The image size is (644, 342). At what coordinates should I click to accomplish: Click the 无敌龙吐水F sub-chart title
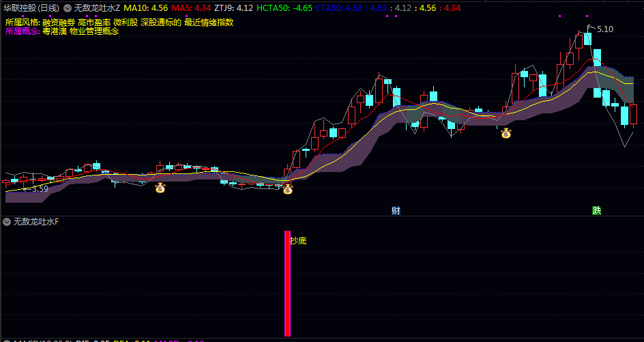[x=36, y=222]
